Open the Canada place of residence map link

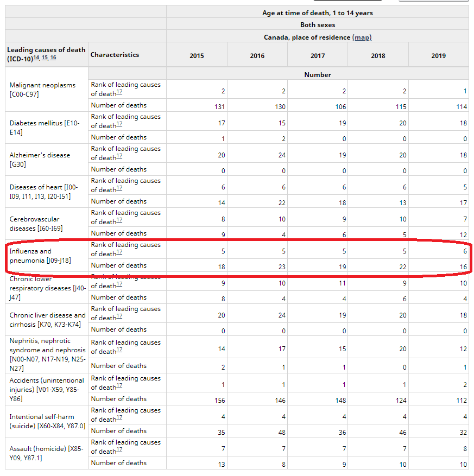362,37
